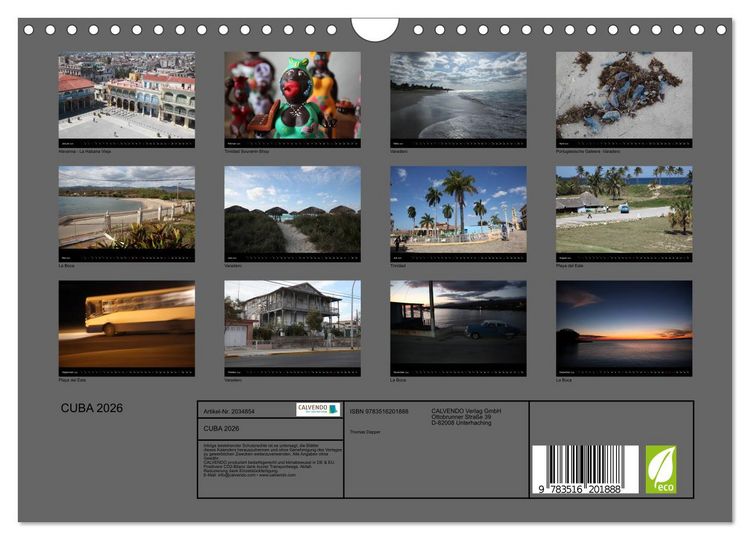This screenshot has height=540, width=750.
Task: Open the Varadero thatched huts path photo
Action: [x=293, y=209]
